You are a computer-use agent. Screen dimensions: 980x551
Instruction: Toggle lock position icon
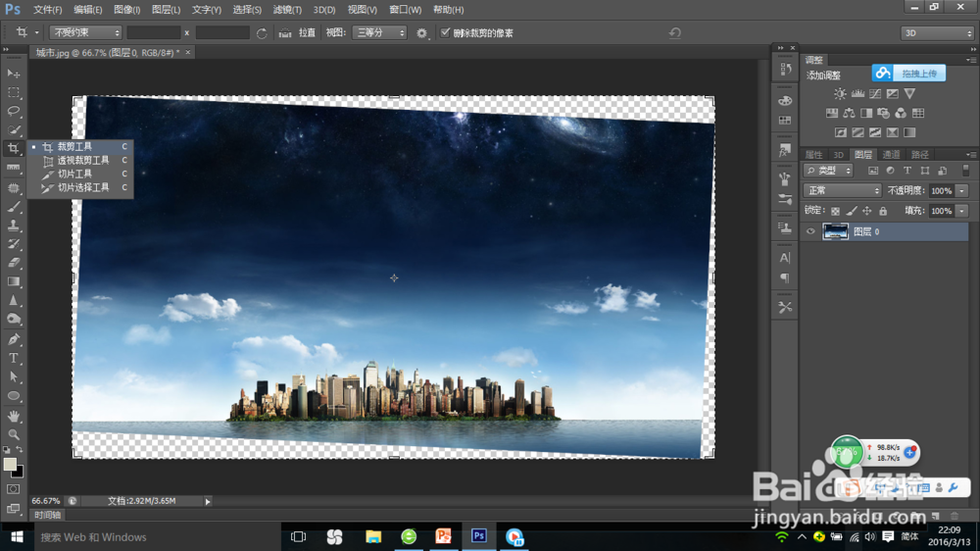coord(867,212)
